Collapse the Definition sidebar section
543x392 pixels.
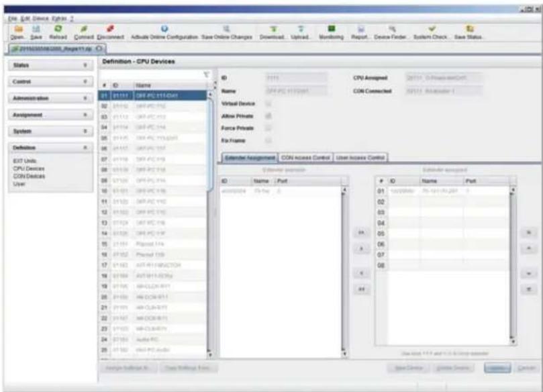tap(50, 148)
